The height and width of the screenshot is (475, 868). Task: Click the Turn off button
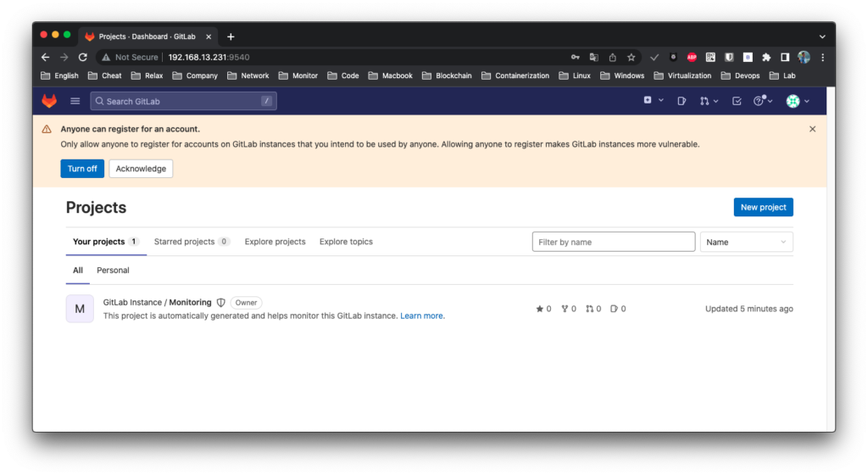point(82,168)
